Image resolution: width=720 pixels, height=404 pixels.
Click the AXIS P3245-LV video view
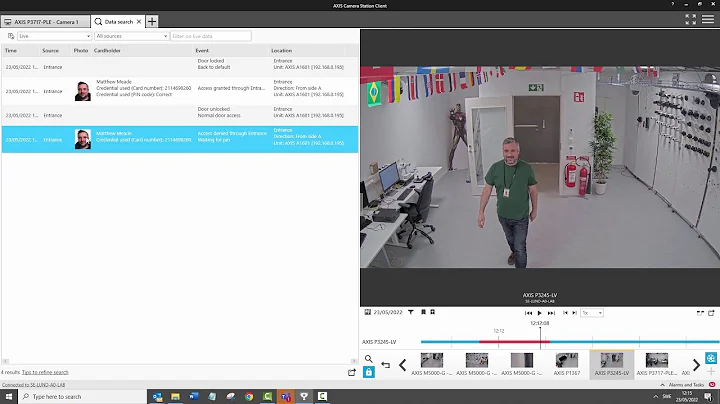(540, 168)
